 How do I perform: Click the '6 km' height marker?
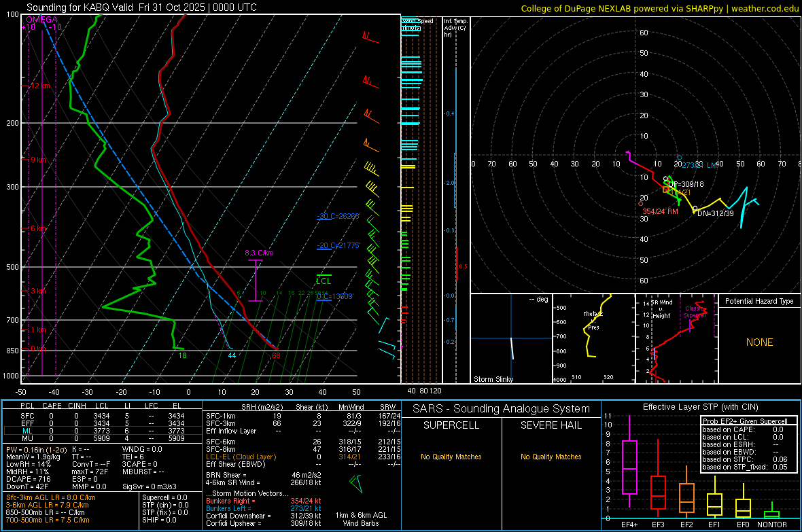(38, 229)
